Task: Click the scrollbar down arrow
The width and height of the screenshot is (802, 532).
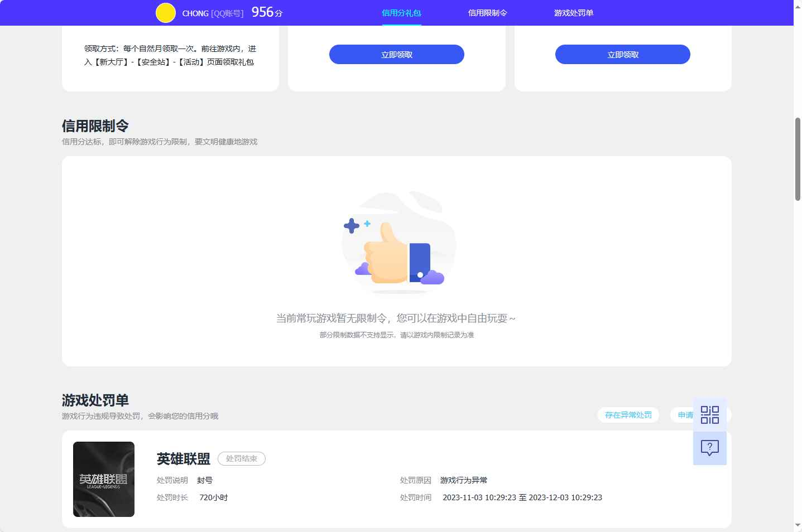Action: point(798,526)
